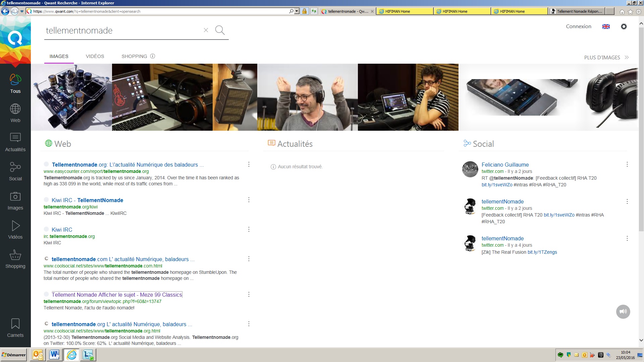The height and width of the screenshot is (362, 644).
Task: Go forward with the browser forward arrow
Action: 14,11
